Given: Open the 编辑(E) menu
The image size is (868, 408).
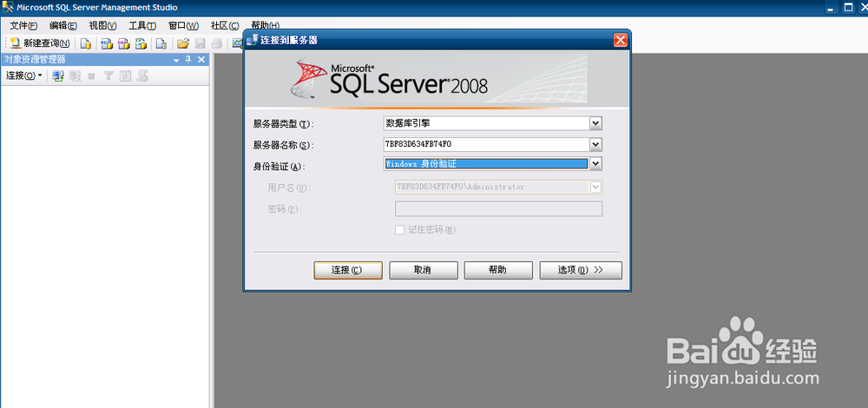Looking at the screenshot, I should point(63,26).
